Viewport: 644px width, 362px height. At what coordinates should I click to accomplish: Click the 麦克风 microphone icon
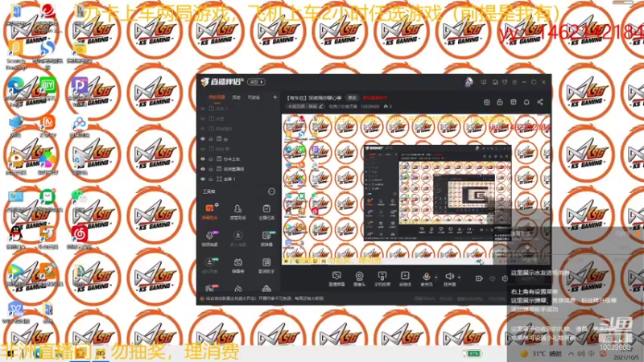click(427, 278)
